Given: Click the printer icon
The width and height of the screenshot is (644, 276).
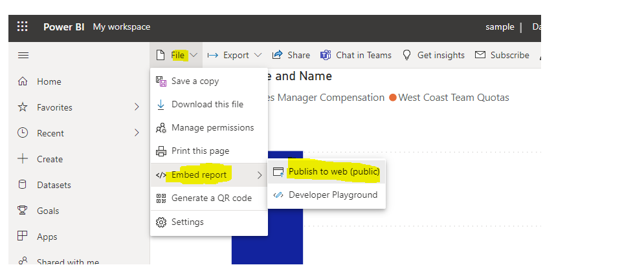Looking at the screenshot, I should 161,151.
